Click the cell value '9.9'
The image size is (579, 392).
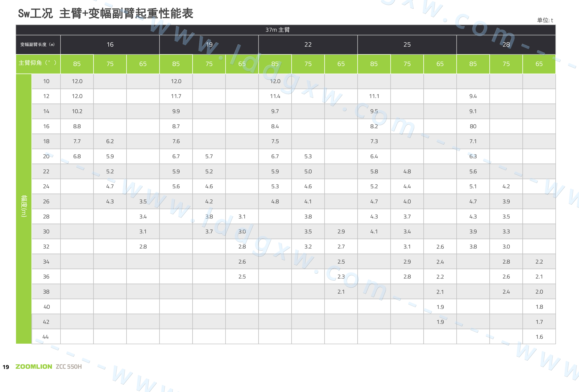[x=176, y=111]
